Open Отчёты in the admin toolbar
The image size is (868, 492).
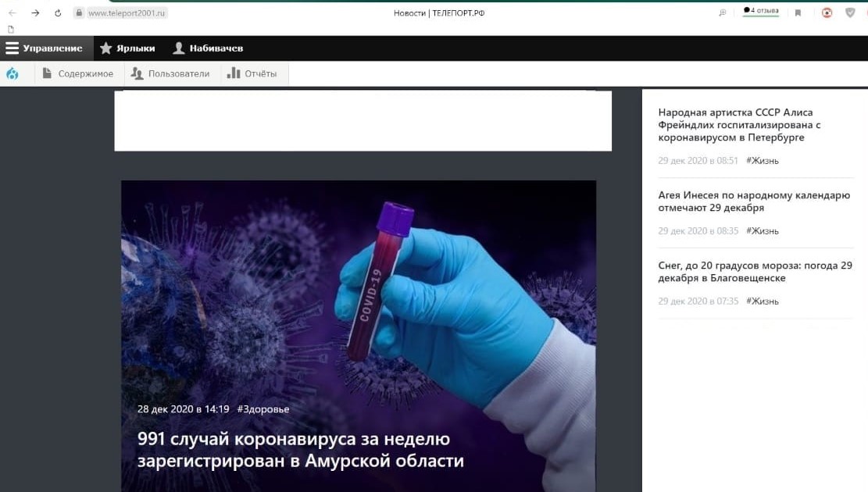252,73
